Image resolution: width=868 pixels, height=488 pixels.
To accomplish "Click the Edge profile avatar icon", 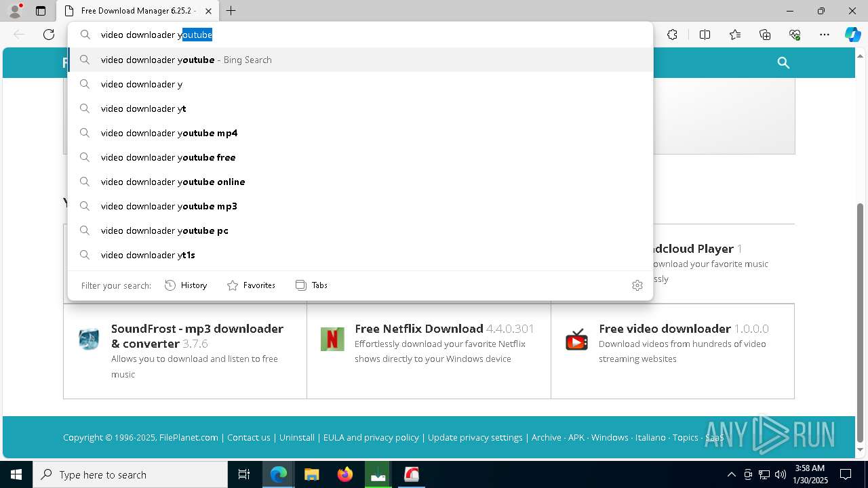I will 15,11.
